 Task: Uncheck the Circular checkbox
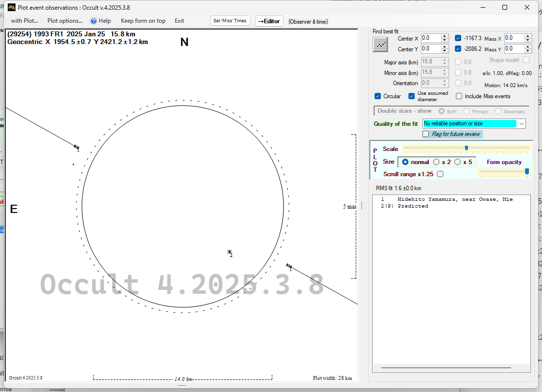click(x=378, y=96)
